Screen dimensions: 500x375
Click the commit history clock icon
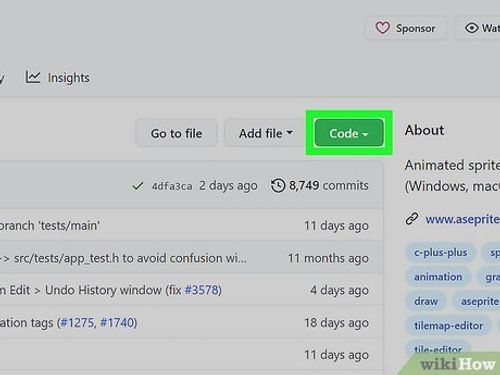pos(278,186)
